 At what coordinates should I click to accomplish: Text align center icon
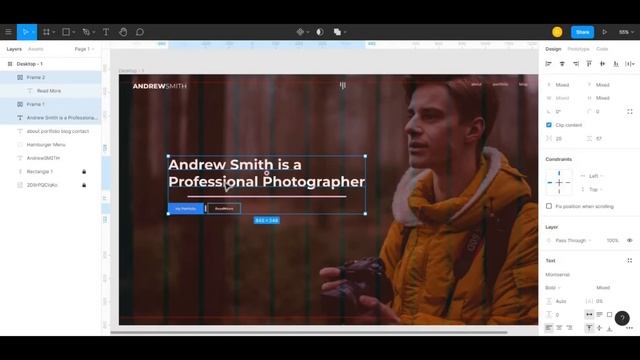[559, 328]
